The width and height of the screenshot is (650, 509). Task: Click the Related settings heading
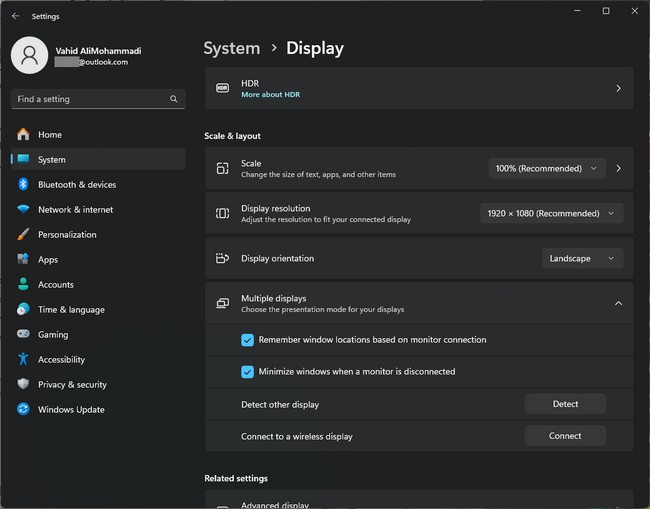pos(236,478)
